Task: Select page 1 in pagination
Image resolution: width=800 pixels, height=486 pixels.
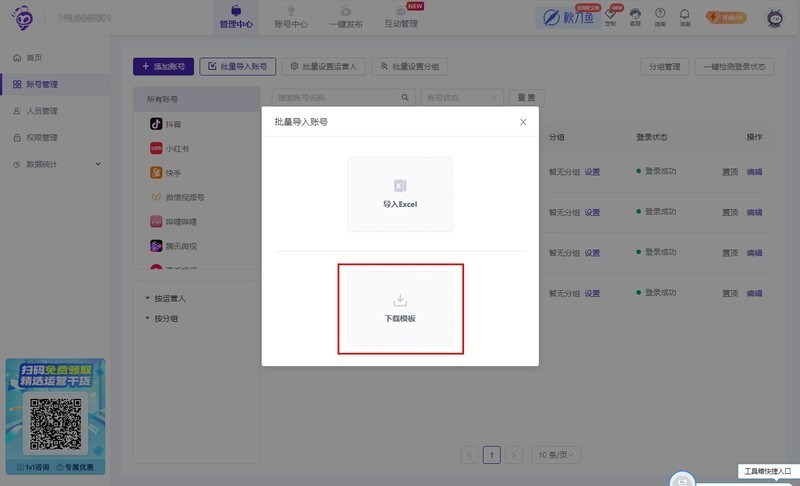Action: 492,455
